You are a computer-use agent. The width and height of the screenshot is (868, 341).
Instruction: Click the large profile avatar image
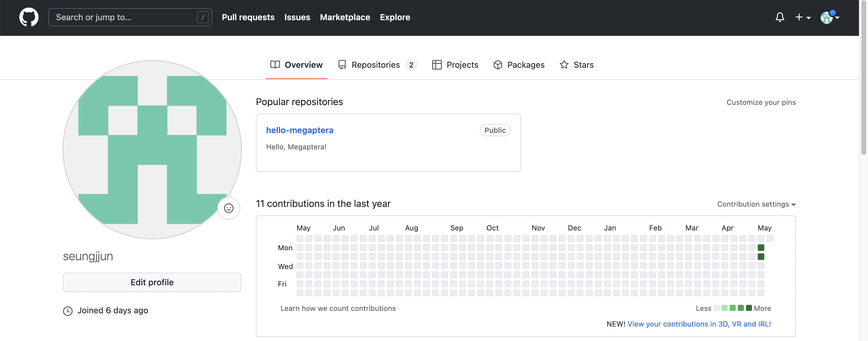pyautogui.click(x=152, y=149)
